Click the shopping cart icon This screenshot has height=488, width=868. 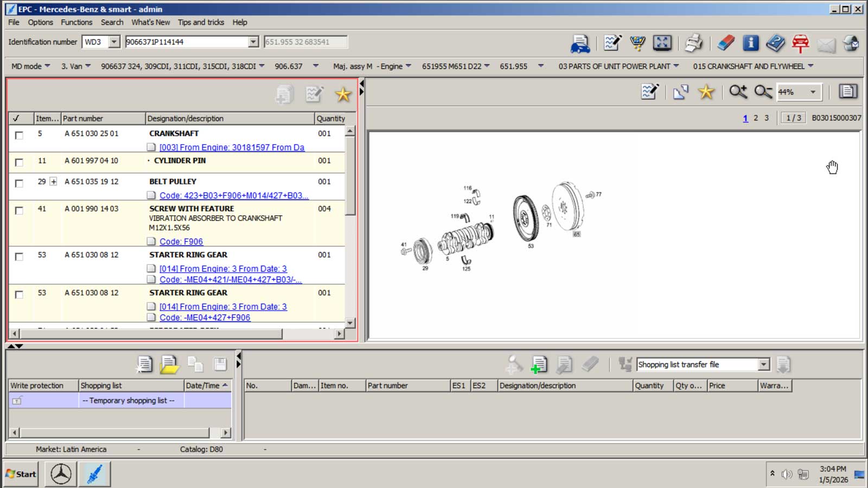(x=637, y=43)
